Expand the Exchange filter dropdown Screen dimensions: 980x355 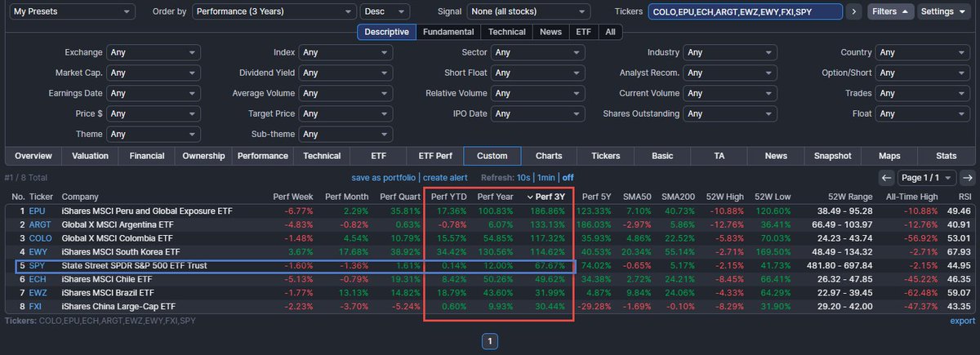(x=154, y=52)
